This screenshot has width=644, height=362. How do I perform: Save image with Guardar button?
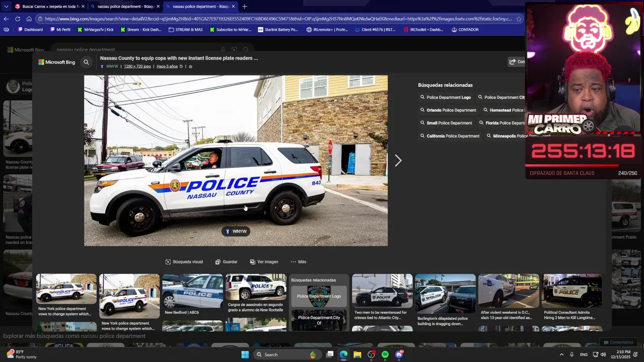tap(226, 262)
